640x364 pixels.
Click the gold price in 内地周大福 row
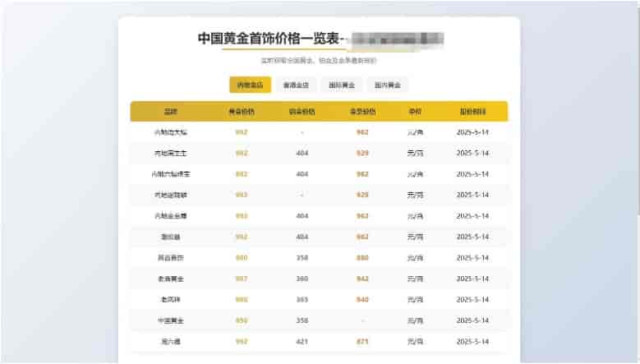pos(242,132)
